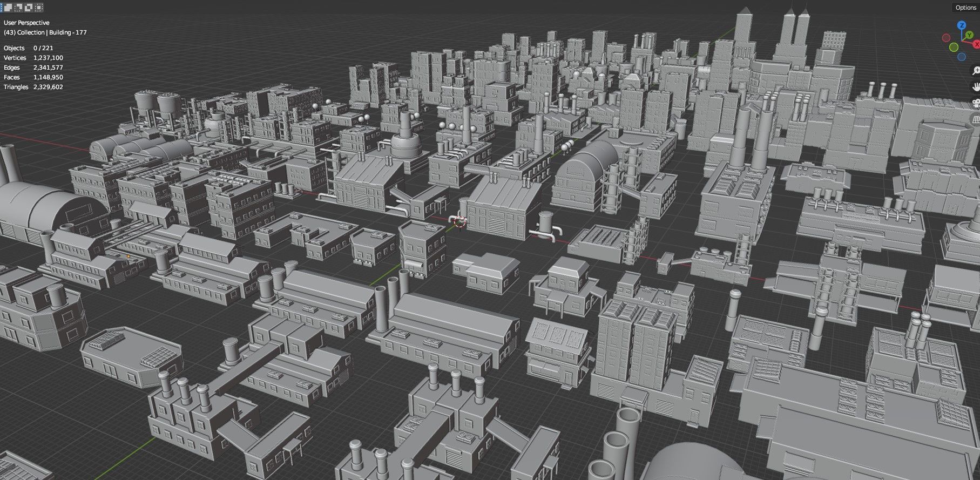
Task: Snap view to the negative Z axis circle
Action: click(x=962, y=57)
